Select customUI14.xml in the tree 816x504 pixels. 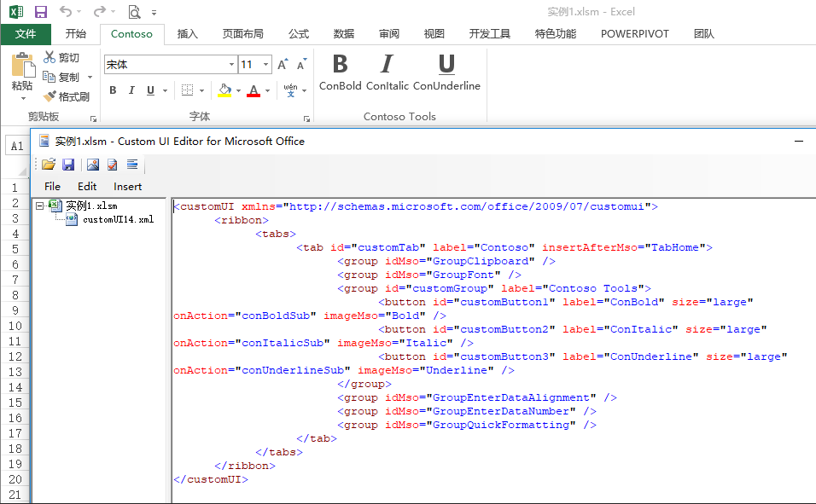point(118,219)
